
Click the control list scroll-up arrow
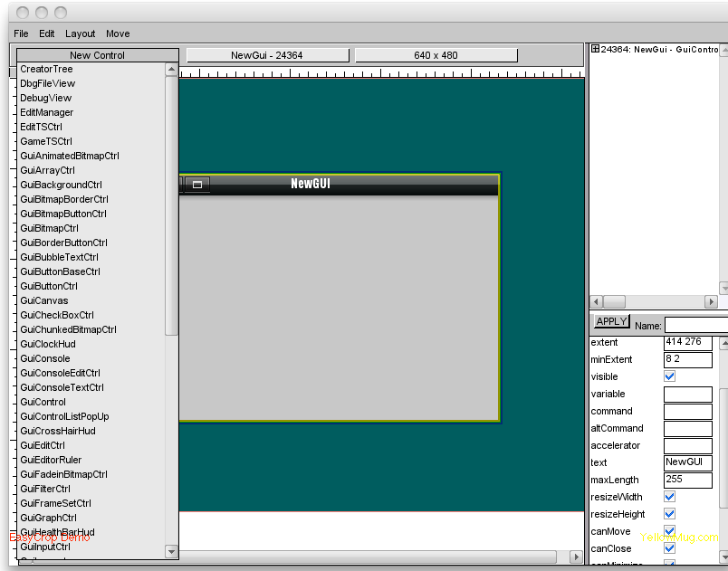click(x=172, y=69)
